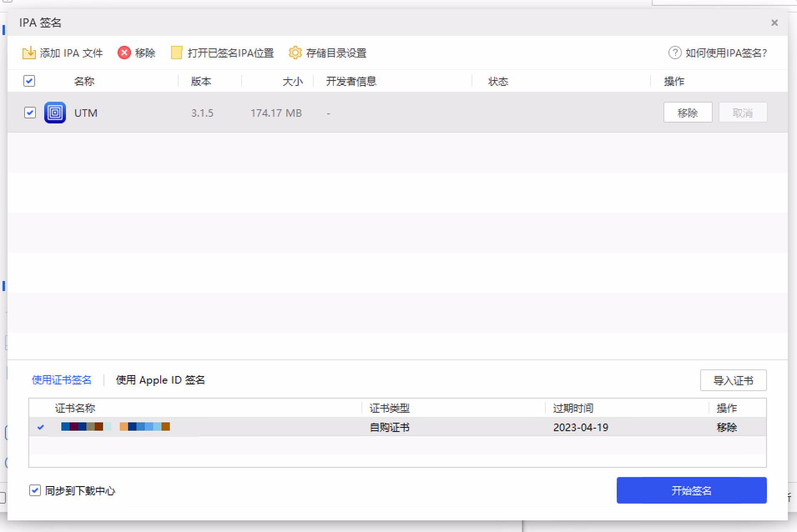Viewport: 797px width, 532px height.
Task: Uncheck the UTM row checkbox
Action: point(30,113)
